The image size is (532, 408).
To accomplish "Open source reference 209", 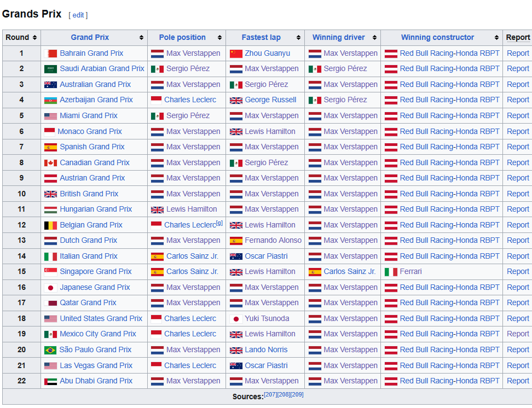I will 297,394.
